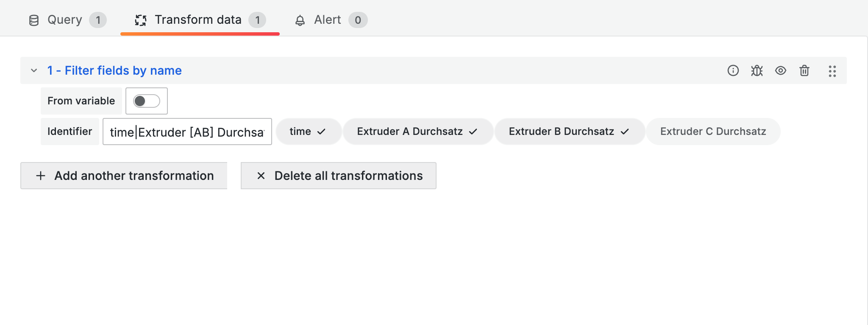Deselect the time field chip
The image size is (868, 325).
308,132
